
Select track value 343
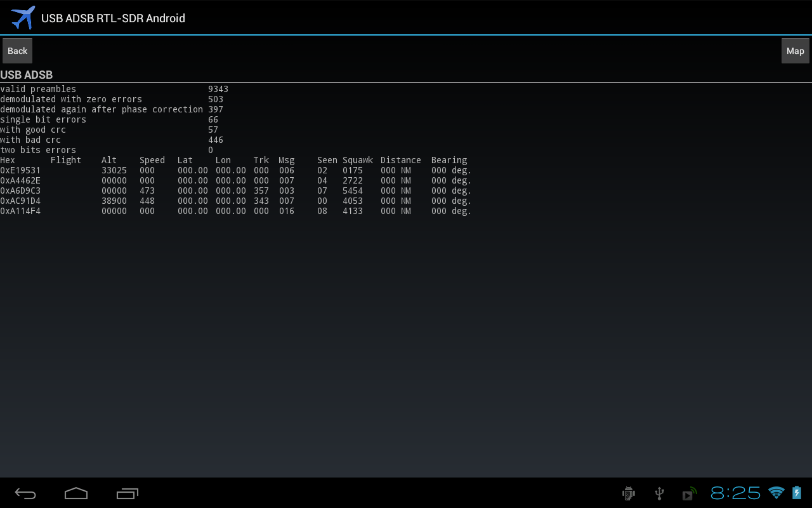click(261, 201)
